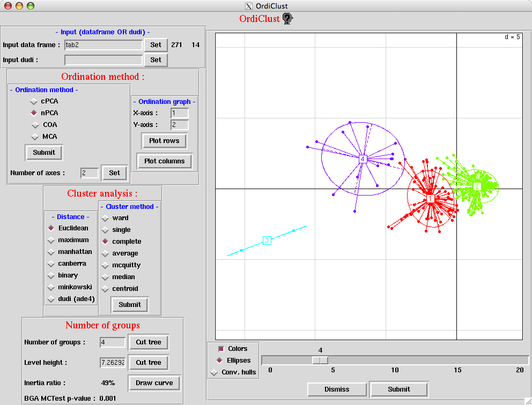This screenshot has height=405, width=532.
Task: Click the Level height input field
Action: tap(113, 363)
